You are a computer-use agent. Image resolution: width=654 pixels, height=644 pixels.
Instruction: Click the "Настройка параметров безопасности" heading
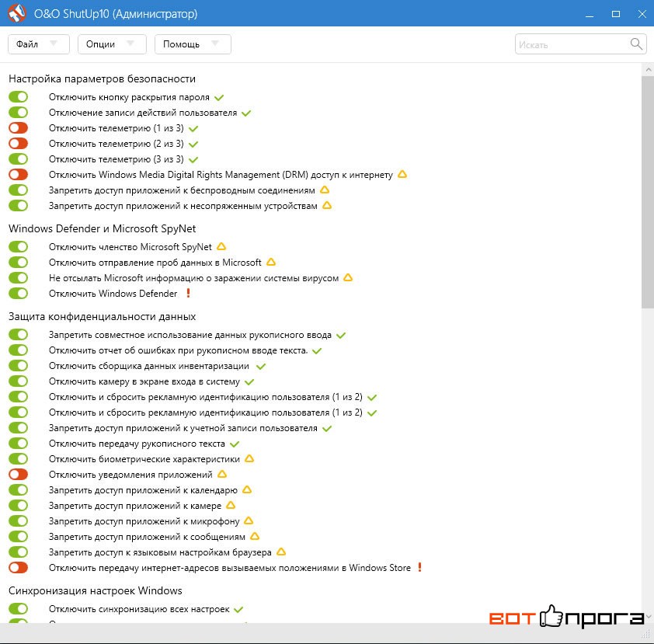coord(103,78)
